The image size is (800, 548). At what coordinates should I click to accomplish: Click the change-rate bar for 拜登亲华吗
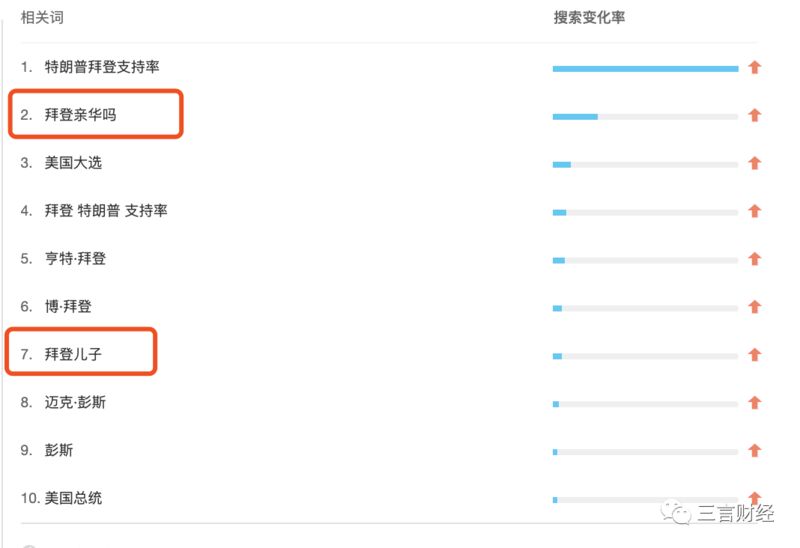pos(645,117)
